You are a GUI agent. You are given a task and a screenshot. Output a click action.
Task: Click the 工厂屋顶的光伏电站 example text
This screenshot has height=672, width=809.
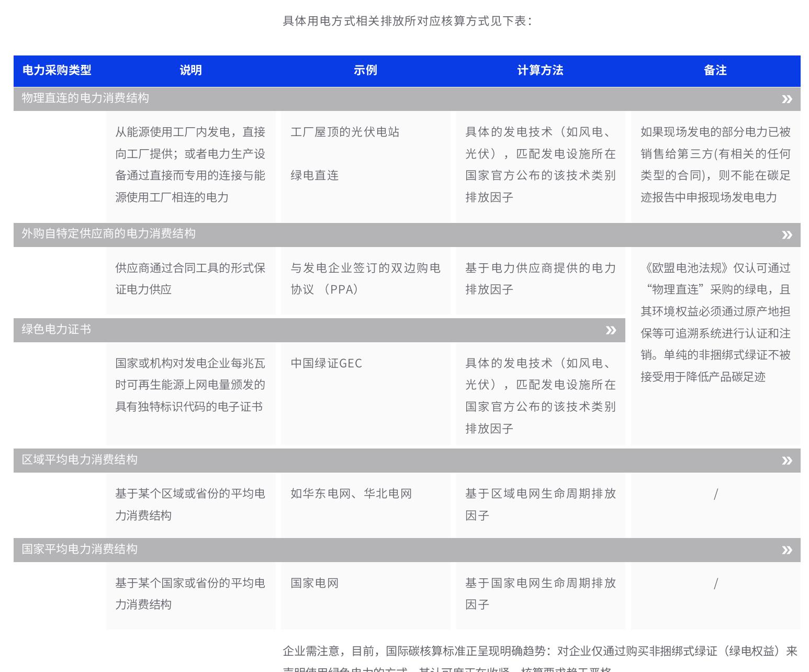click(345, 132)
